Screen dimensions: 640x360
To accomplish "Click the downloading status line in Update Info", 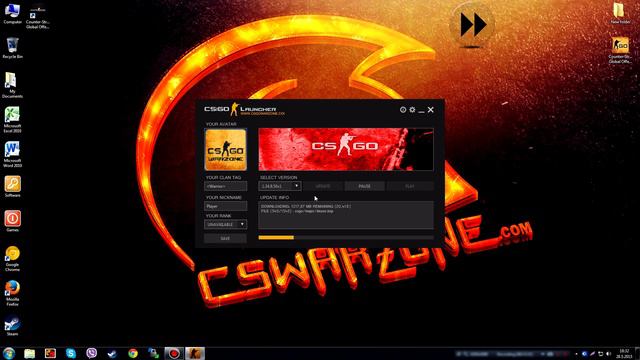I will pyautogui.click(x=306, y=207).
